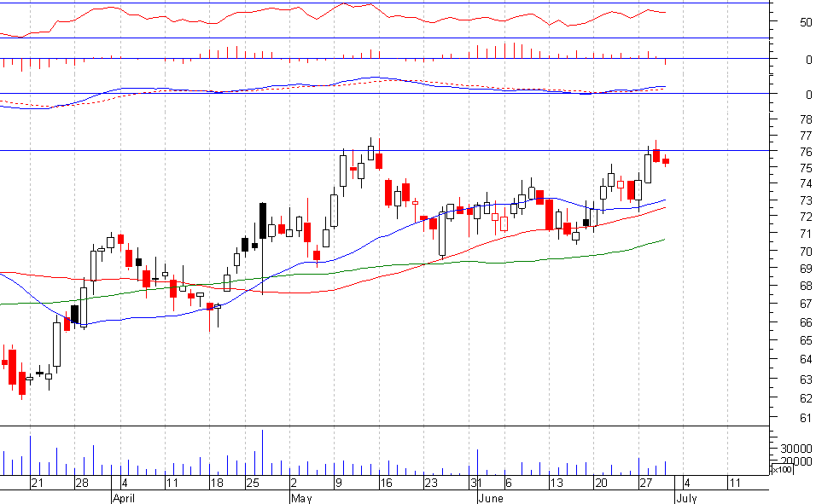Select the 67 price axis label

click(x=806, y=304)
